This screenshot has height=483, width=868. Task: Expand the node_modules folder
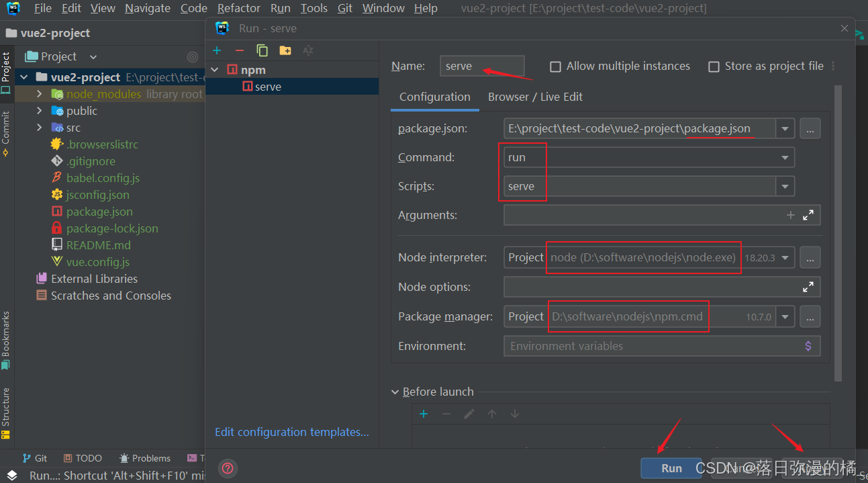(x=39, y=94)
